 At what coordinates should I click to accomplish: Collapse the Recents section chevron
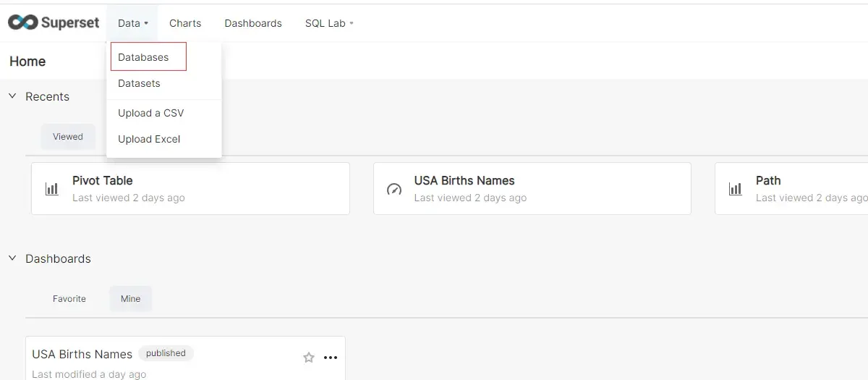(12, 96)
